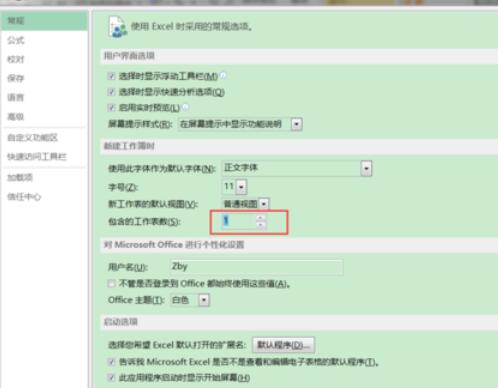Viewport: 498px width, 388px height.
Task: Click 默认程序(D)... button
Action: click(x=283, y=345)
